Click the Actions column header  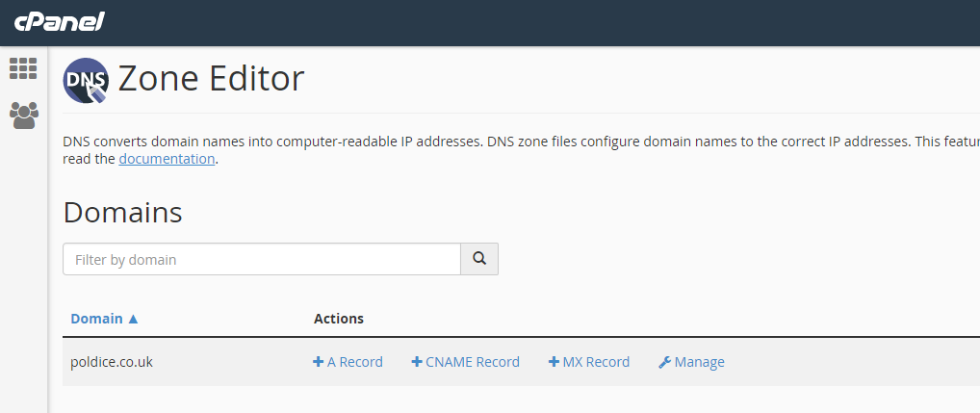pyautogui.click(x=339, y=319)
